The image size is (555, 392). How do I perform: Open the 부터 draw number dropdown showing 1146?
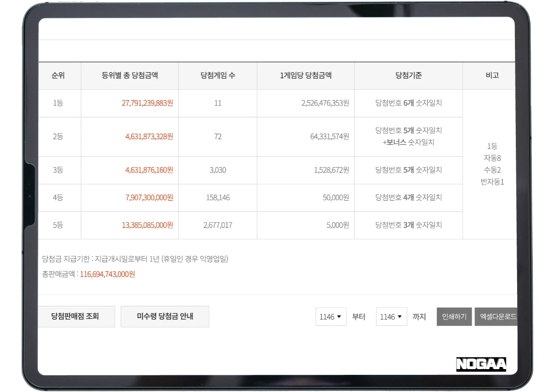tap(331, 316)
